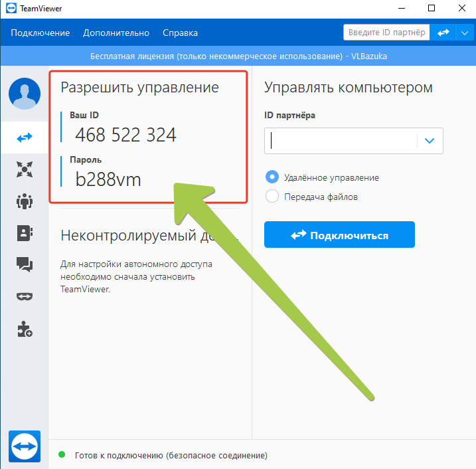Click the TeamViewer logo at bottom left
Screen dimensions: 476x469
[25, 446]
